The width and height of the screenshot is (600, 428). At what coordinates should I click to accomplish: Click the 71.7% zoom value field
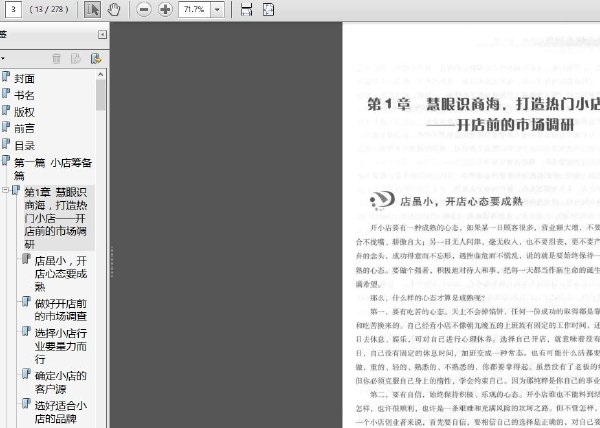[194, 9]
